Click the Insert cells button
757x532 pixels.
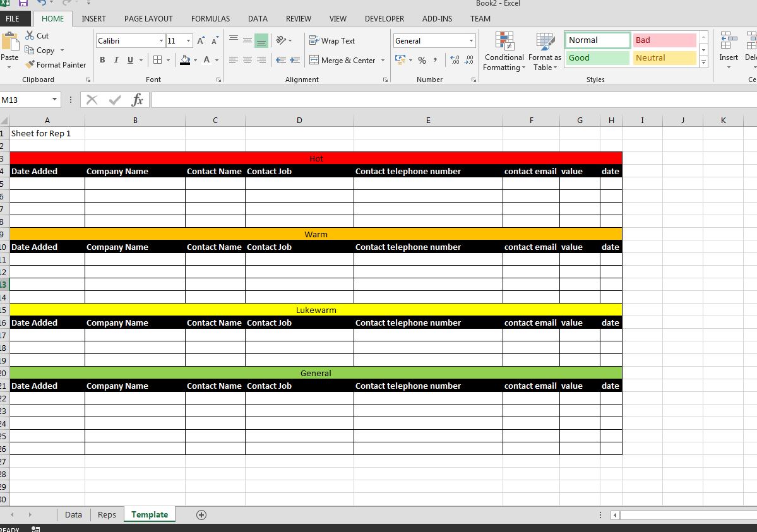click(x=729, y=49)
